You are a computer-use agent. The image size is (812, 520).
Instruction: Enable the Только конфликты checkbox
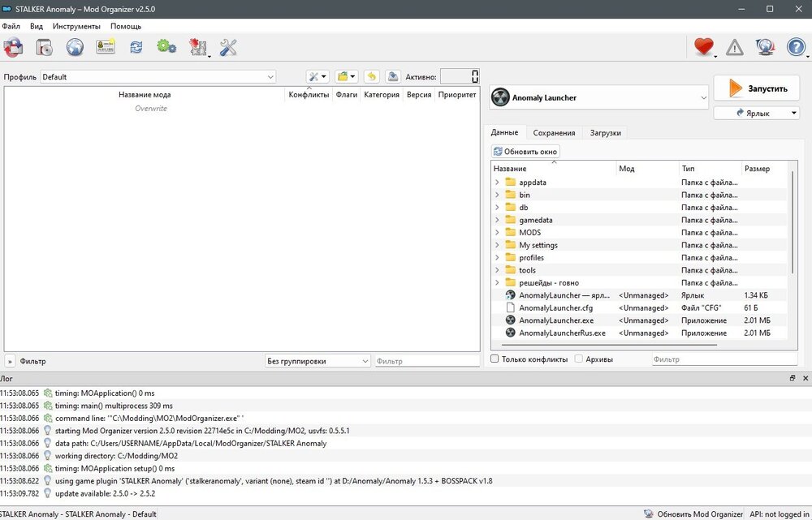pyautogui.click(x=494, y=359)
